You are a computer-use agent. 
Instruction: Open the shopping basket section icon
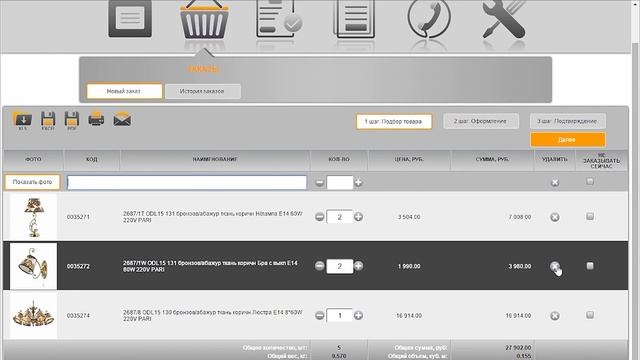[204, 20]
